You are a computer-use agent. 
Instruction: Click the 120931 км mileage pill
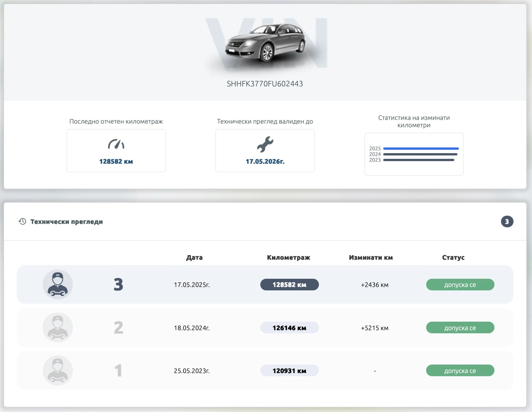[289, 371]
